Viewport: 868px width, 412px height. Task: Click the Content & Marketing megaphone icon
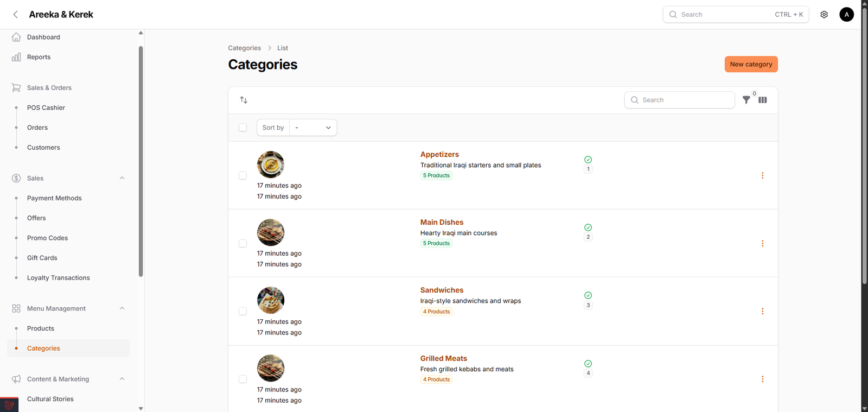pyautogui.click(x=16, y=379)
